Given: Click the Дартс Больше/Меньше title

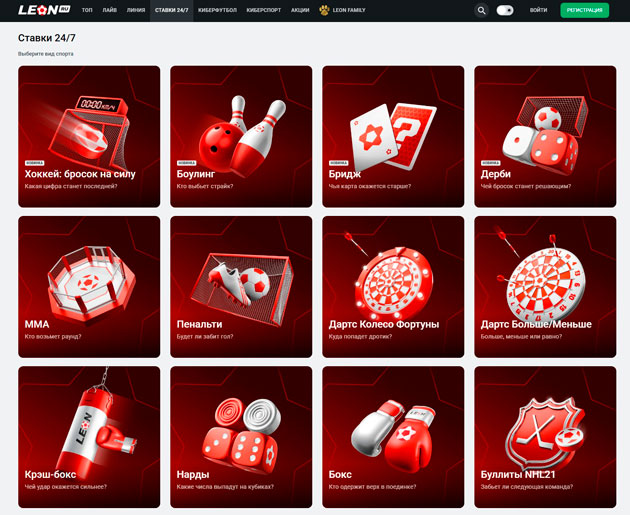Looking at the screenshot, I should (536, 324).
